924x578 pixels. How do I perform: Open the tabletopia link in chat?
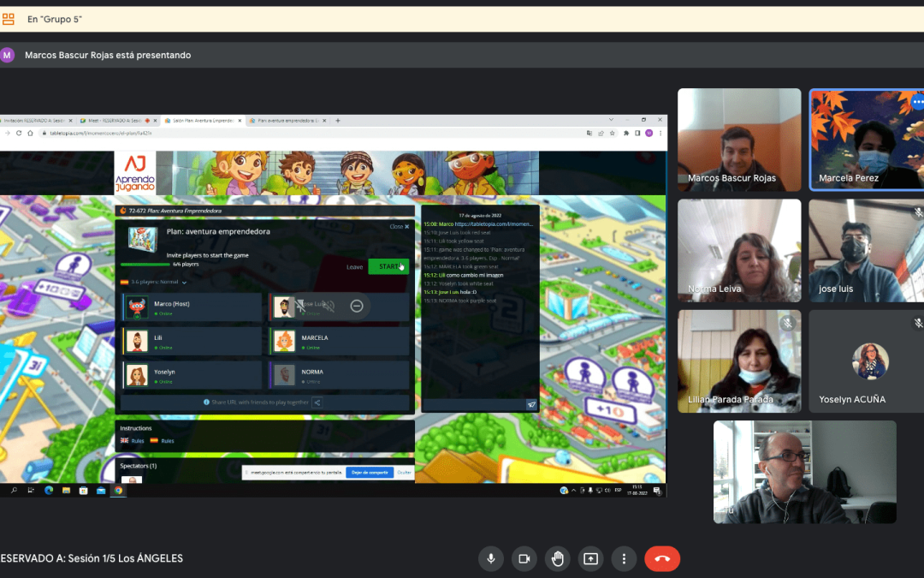(494, 224)
